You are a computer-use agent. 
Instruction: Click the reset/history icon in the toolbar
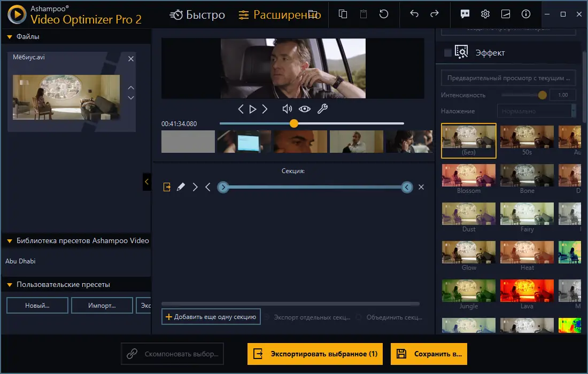[x=384, y=14]
